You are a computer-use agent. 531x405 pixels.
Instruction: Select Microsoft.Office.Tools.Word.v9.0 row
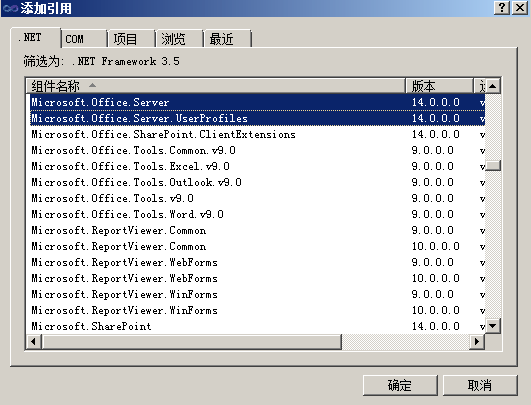click(256, 214)
